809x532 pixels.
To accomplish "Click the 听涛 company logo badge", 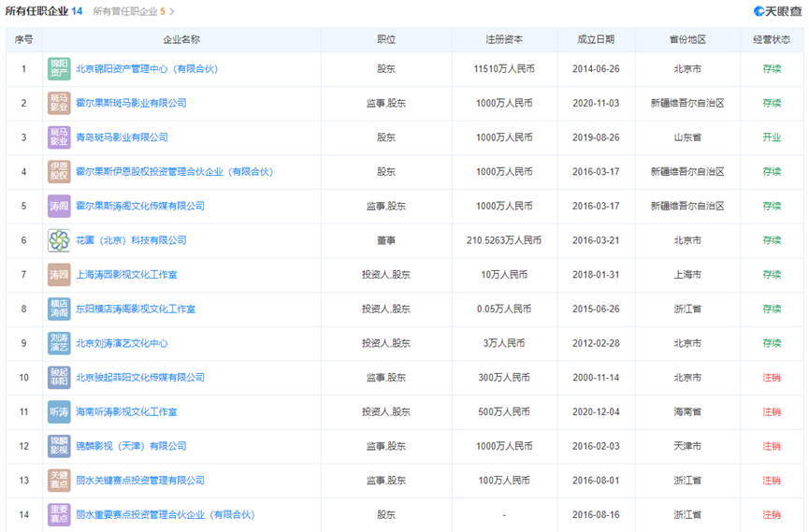I will (x=59, y=412).
